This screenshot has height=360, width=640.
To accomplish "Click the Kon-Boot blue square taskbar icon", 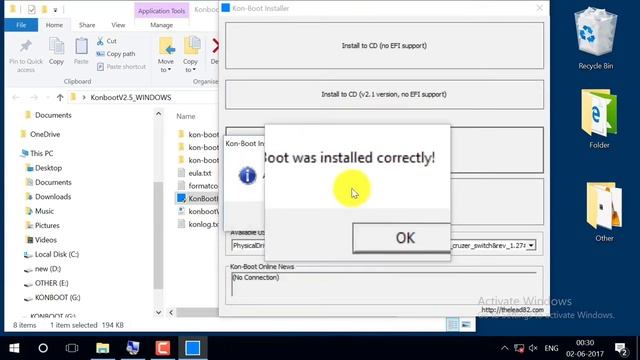I will (x=193, y=348).
